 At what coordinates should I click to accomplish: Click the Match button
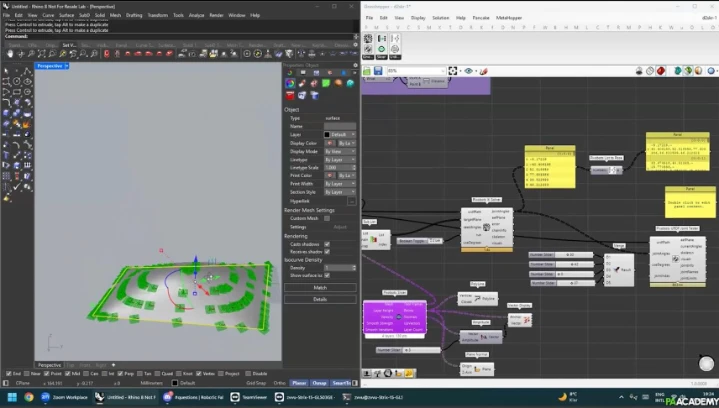(x=320, y=288)
